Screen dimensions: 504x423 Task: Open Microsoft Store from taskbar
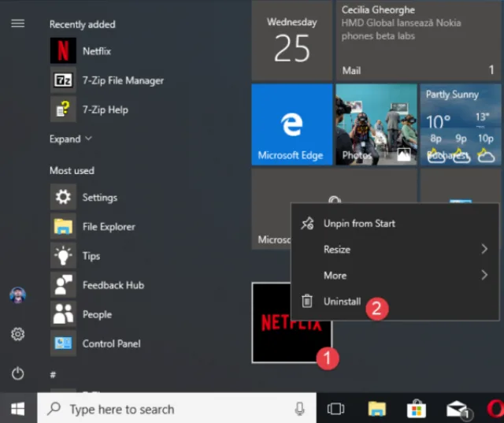pyautogui.click(x=417, y=409)
